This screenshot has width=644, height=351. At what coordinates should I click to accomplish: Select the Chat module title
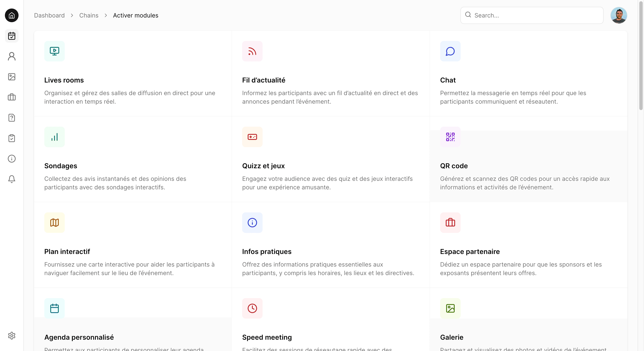[448, 80]
